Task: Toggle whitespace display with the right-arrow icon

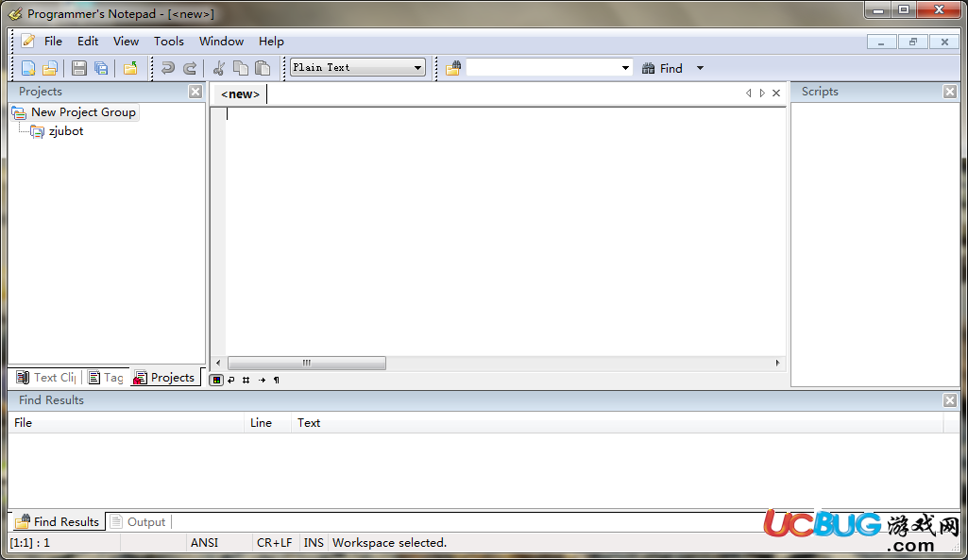Action: tap(262, 380)
